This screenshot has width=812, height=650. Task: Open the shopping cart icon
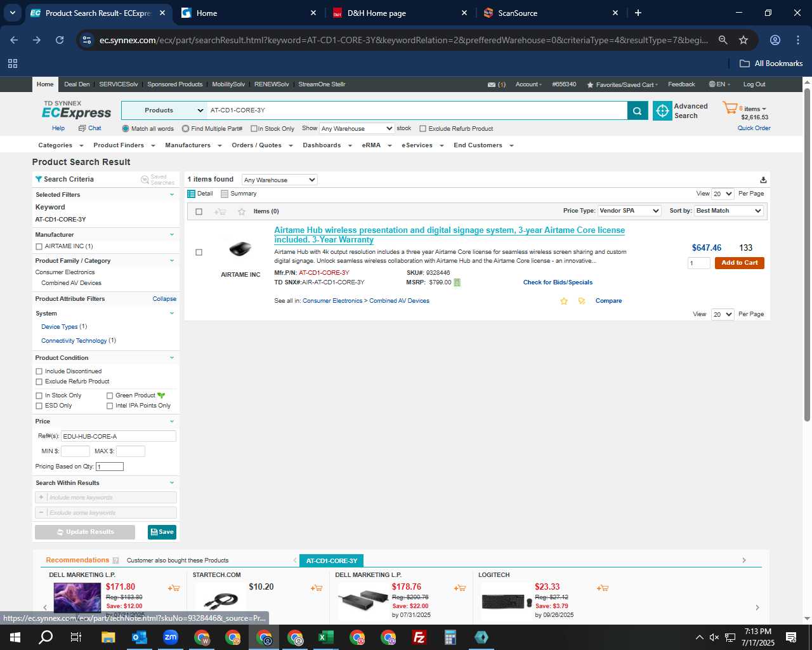tap(730, 108)
